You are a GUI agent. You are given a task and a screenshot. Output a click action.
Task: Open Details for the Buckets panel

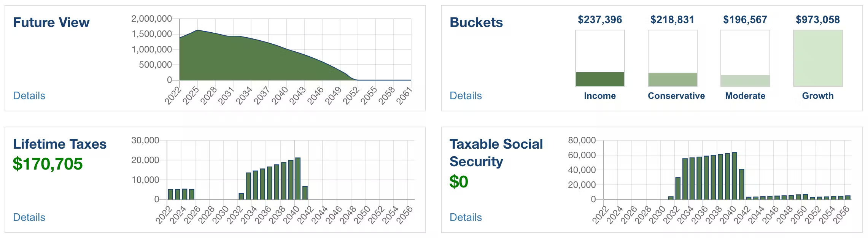[465, 96]
